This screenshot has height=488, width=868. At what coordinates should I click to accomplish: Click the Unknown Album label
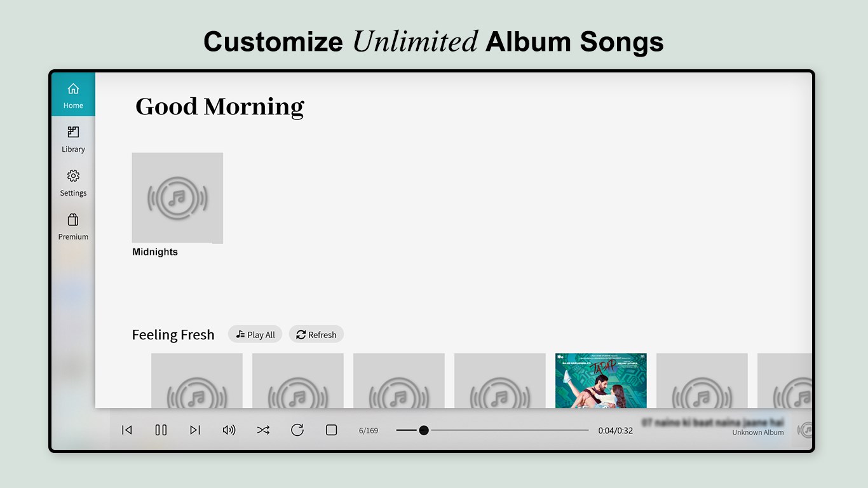pos(757,433)
